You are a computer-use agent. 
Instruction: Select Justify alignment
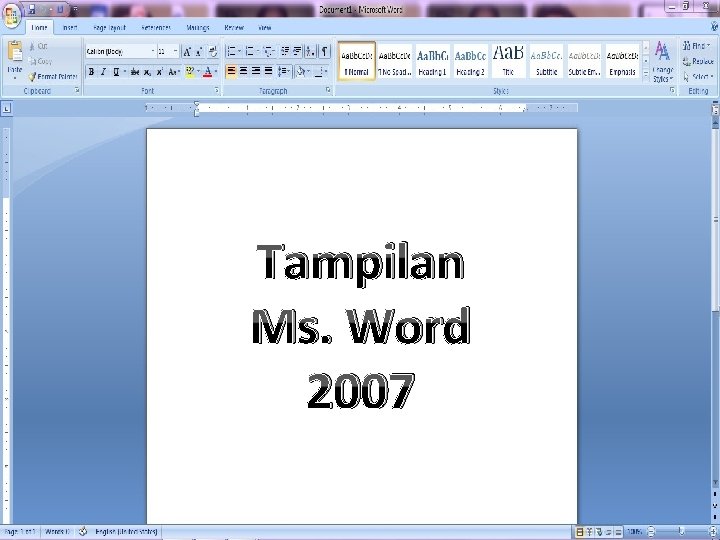tap(268, 71)
